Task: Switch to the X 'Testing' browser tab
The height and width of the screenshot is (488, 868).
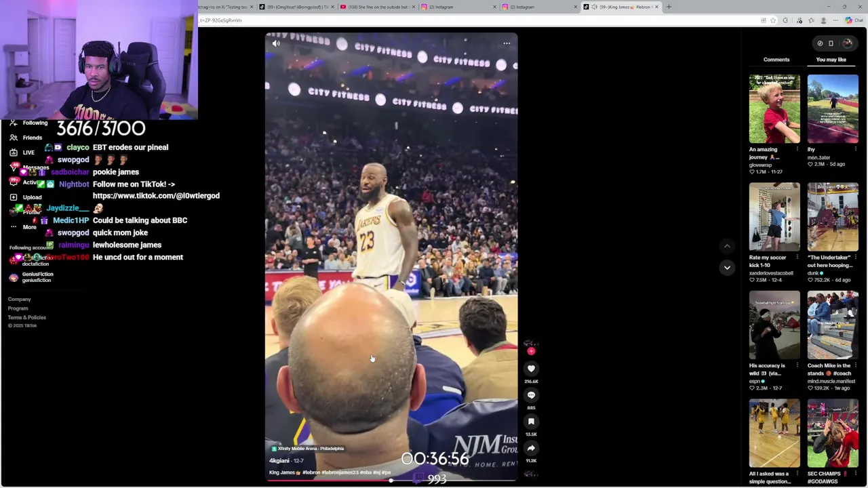Action: (x=226, y=7)
